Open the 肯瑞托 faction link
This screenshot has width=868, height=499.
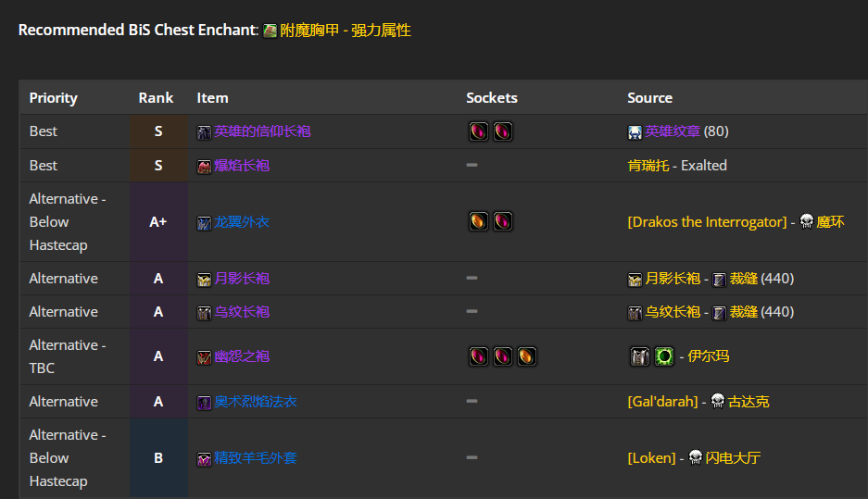pos(648,166)
